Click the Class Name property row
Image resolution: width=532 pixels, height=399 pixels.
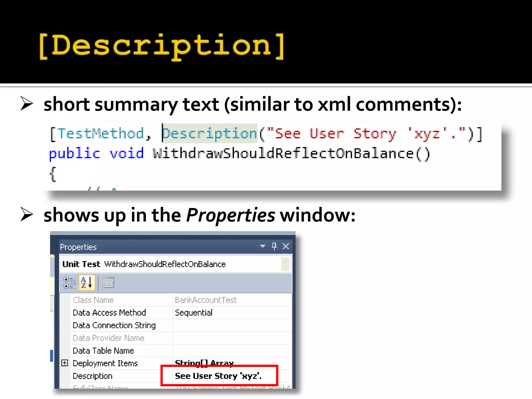(93, 300)
